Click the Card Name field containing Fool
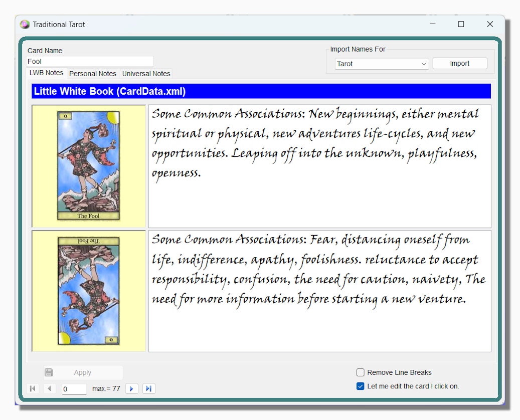Image resolution: width=520 pixels, height=420 pixels. tap(90, 61)
